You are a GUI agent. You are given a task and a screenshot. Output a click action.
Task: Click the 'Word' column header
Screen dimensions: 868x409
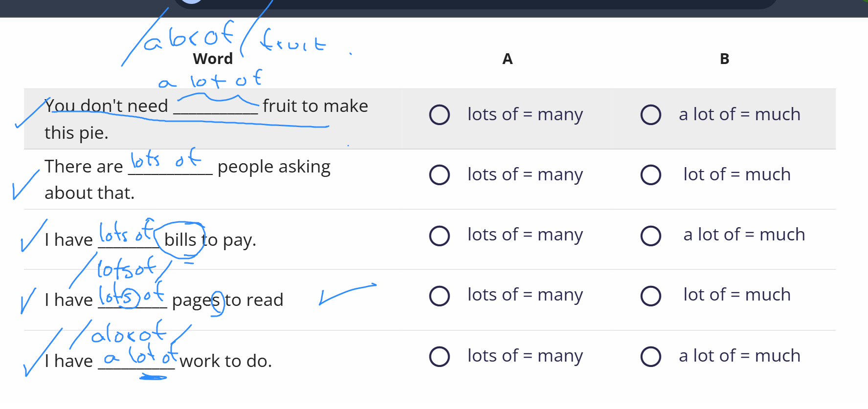[213, 59]
